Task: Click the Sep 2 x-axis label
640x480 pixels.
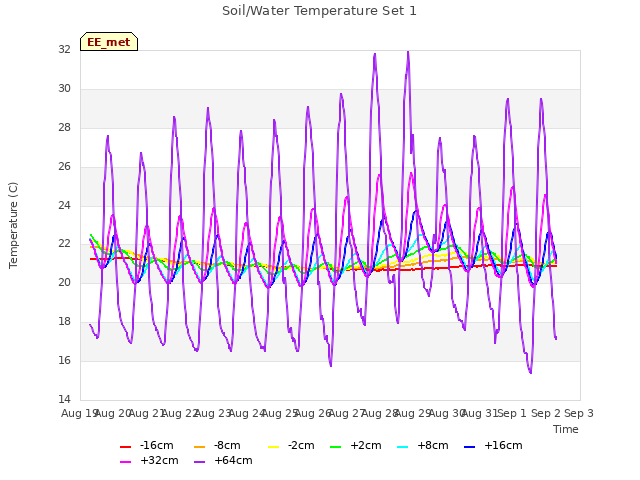Action: point(546,413)
